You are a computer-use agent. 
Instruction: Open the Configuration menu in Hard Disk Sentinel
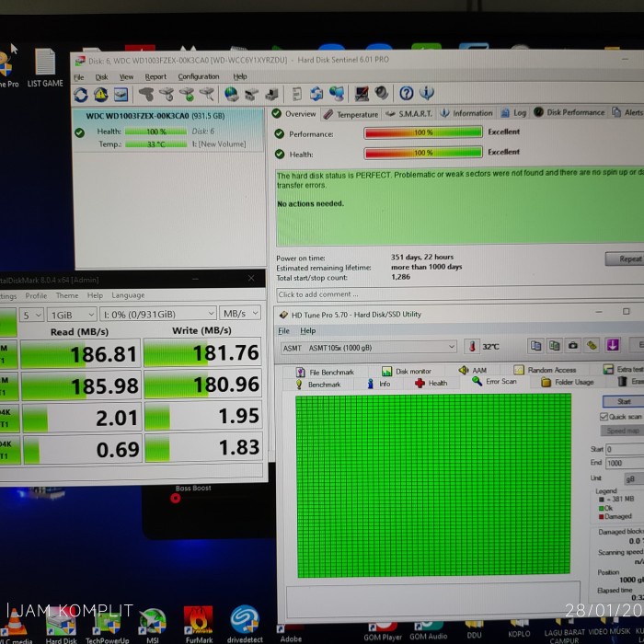click(x=199, y=76)
